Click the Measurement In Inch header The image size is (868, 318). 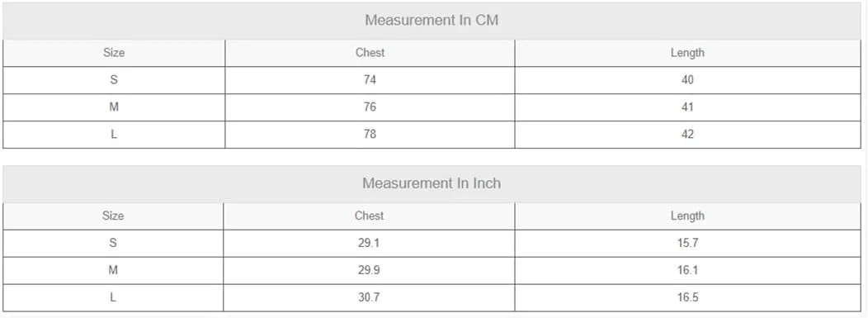pos(432,183)
